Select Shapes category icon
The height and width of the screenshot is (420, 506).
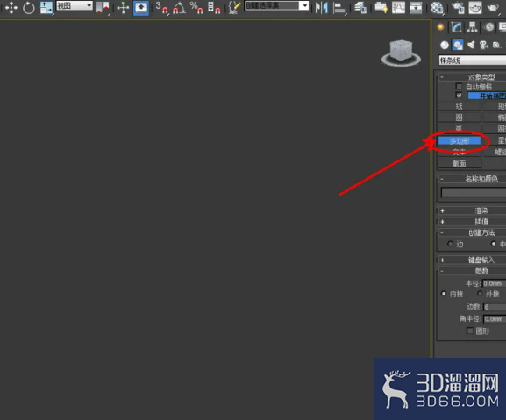pyautogui.click(x=458, y=45)
